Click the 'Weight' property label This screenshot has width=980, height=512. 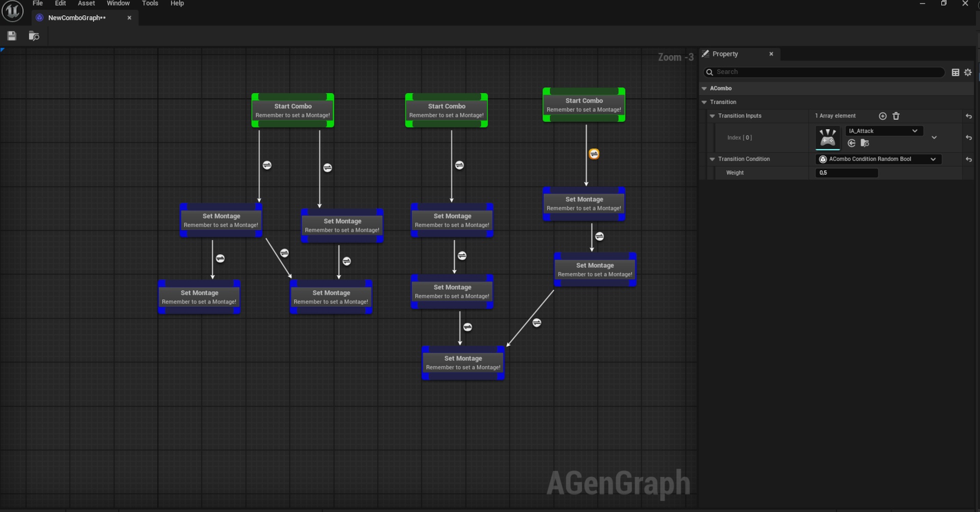pyautogui.click(x=734, y=173)
